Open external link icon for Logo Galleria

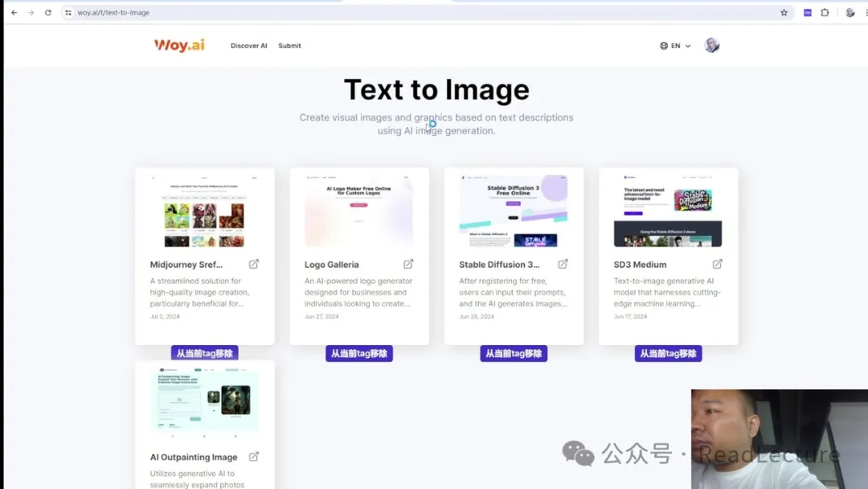pyautogui.click(x=408, y=264)
